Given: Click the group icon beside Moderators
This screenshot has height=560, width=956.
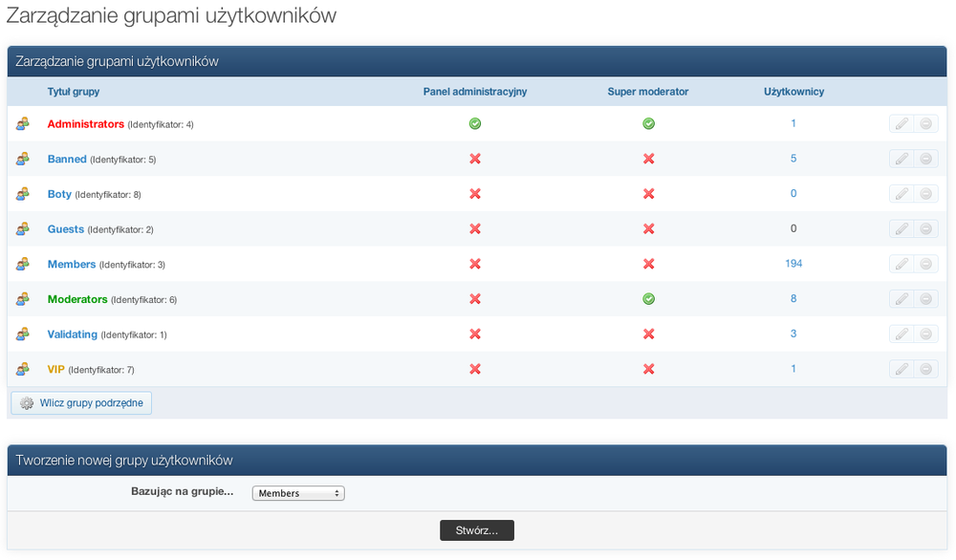Looking at the screenshot, I should click(x=23, y=299).
